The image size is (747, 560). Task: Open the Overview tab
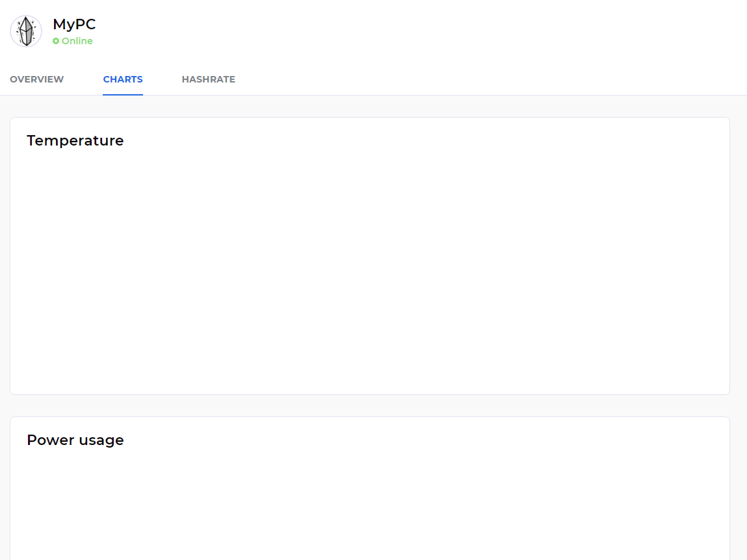(36, 79)
